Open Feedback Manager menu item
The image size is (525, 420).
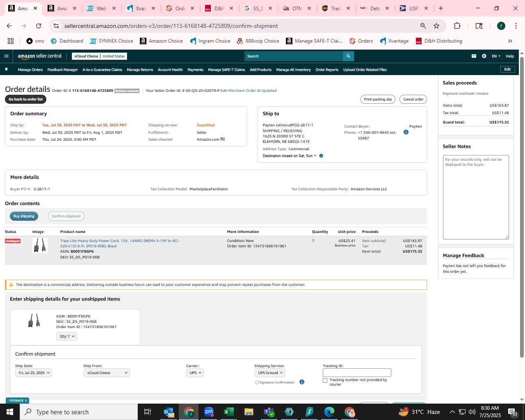63,70
